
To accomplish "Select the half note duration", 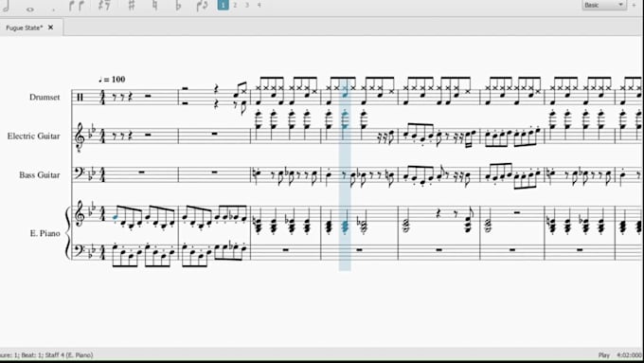I will pyautogui.click(x=7, y=6).
